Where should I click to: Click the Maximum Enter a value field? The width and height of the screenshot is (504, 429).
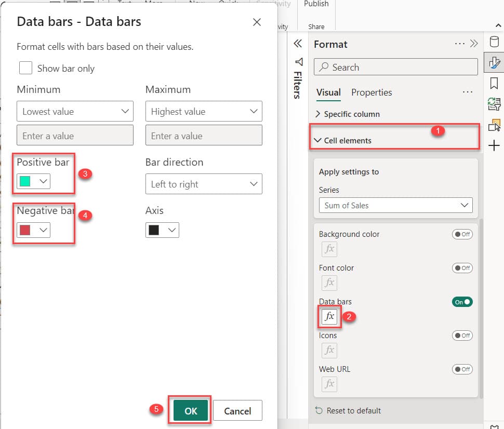point(204,135)
